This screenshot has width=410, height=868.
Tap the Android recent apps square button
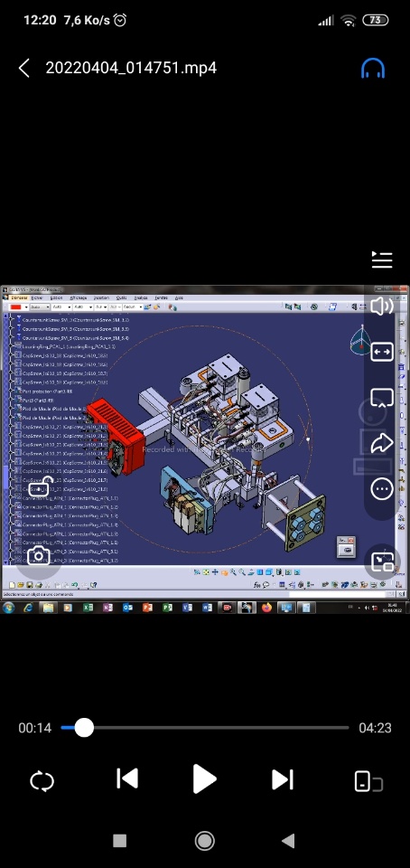click(x=120, y=842)
